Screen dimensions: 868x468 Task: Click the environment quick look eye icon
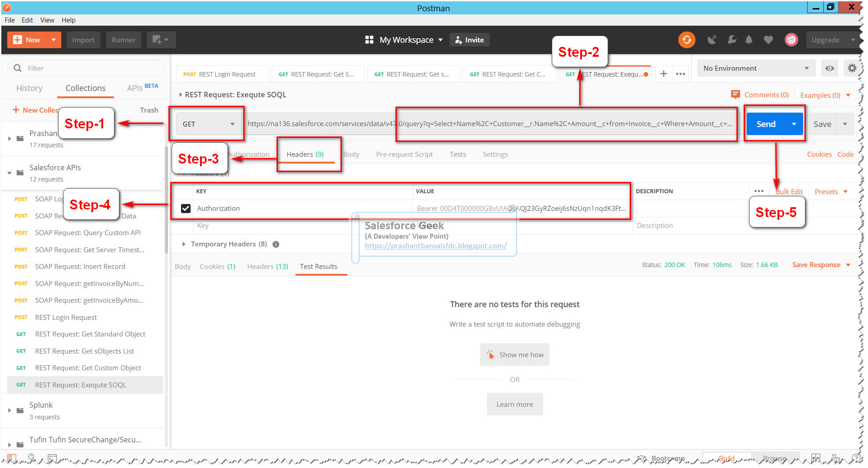point(829,68)
